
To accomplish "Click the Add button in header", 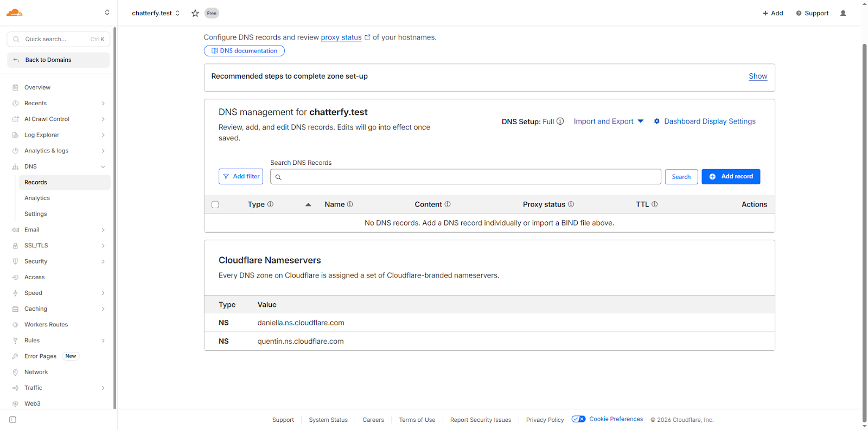I will pos(773,13).
